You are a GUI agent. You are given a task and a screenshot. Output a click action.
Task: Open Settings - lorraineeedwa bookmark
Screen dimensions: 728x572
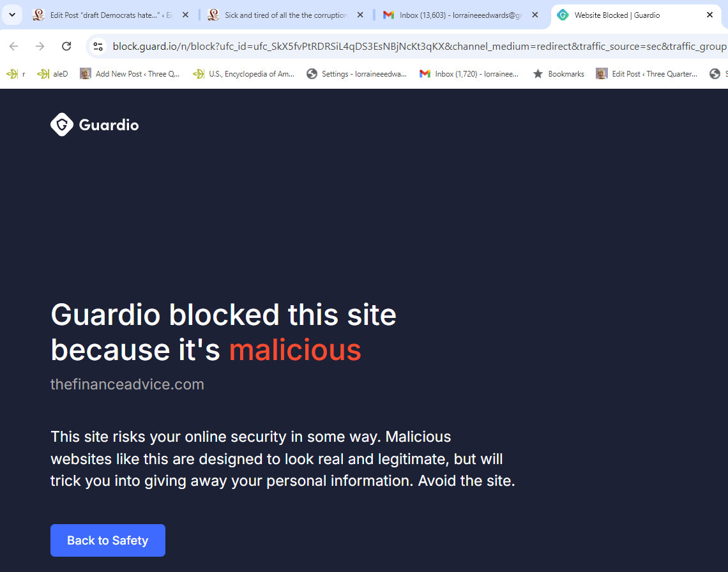click(x=356, y=74)
